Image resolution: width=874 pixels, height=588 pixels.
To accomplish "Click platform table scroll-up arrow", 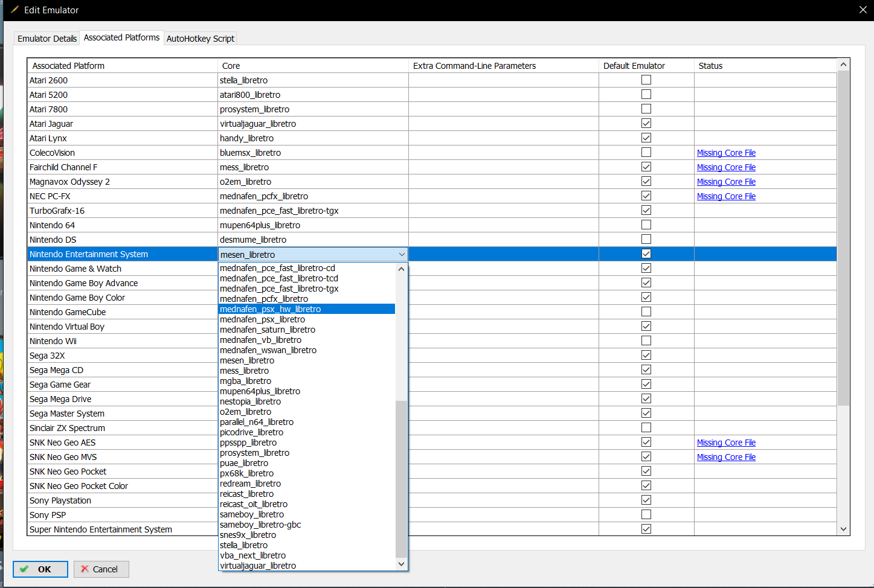I will (x=844, y=65).
